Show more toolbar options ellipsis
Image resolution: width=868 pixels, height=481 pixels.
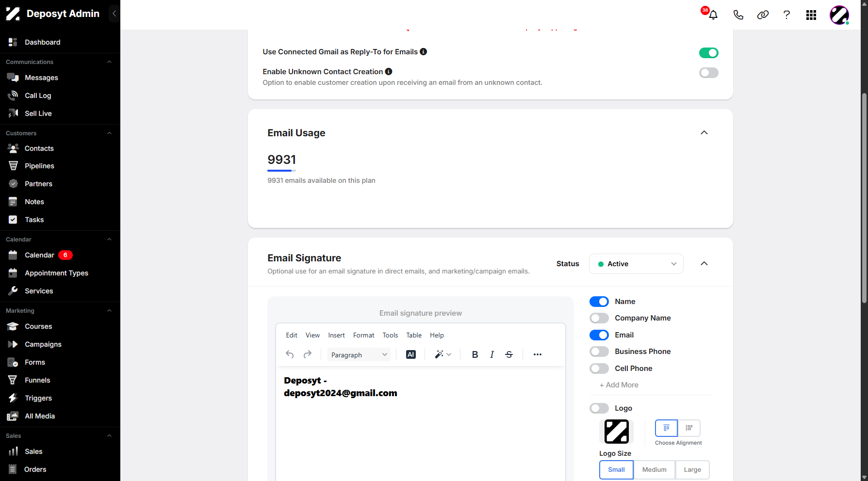538,354
